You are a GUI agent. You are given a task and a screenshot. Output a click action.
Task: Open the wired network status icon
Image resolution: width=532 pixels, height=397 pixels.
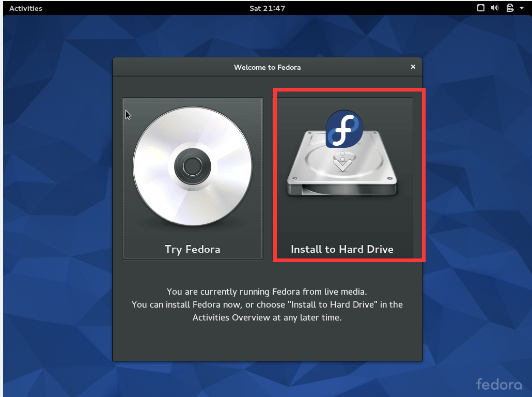[480, 8]
